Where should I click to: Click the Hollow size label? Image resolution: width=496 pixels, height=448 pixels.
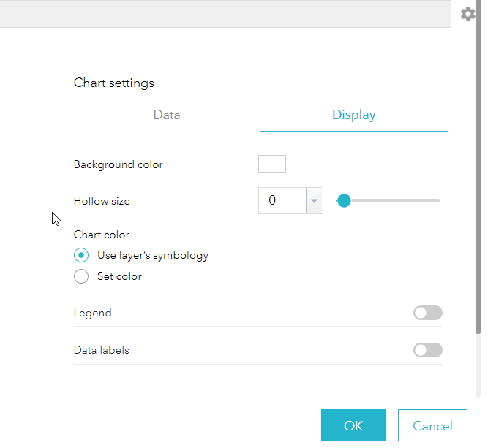(102, 201)
